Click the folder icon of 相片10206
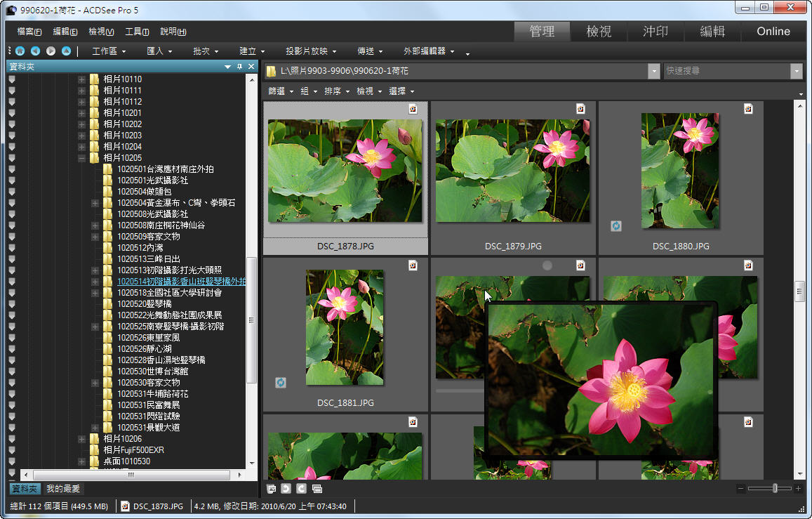The height and width of the screenshot is (519, 812). [x=94, y=439]
